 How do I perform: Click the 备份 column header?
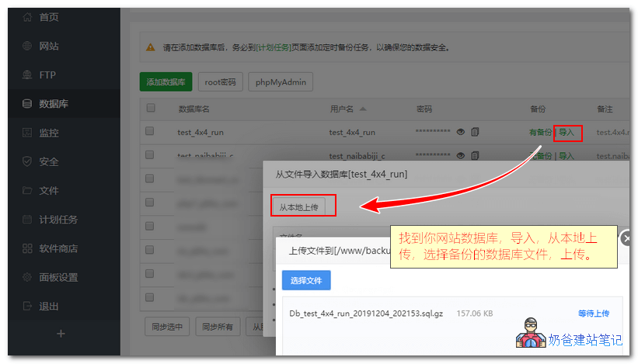pyautogui.click(x=538, y=109)
